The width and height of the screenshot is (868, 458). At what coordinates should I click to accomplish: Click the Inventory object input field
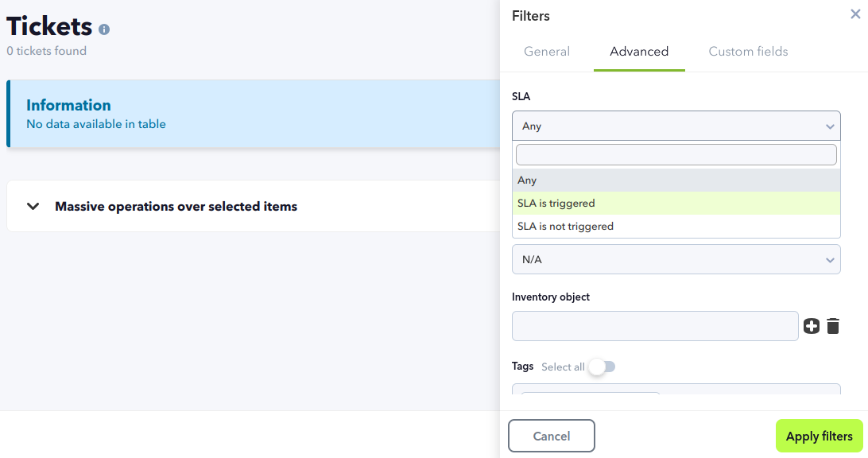tap(655, 326)
